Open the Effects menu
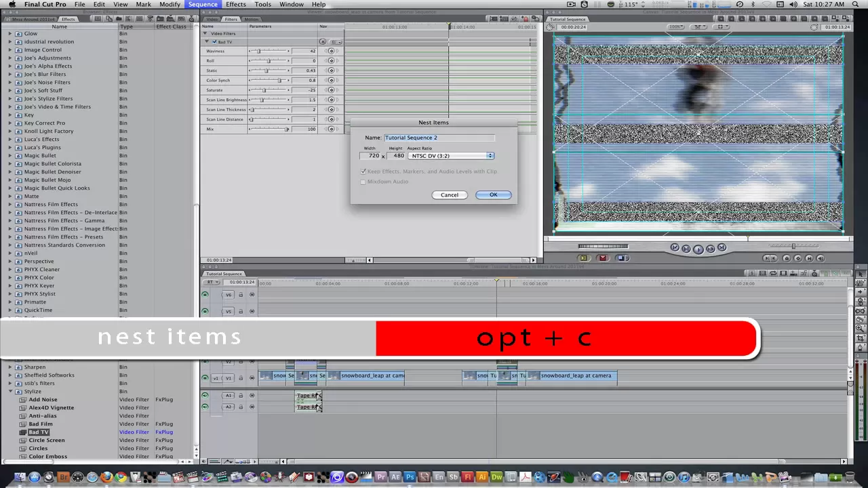The width and height of the screenshot is (868, 488). 236,5
